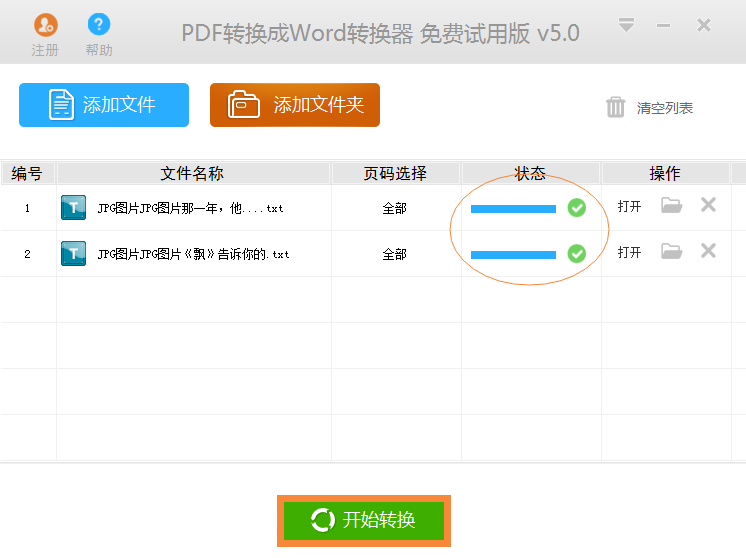Viewport: 746px width, 558px height.
Task: Click 打开 for file 2
Action: point(629,252)
